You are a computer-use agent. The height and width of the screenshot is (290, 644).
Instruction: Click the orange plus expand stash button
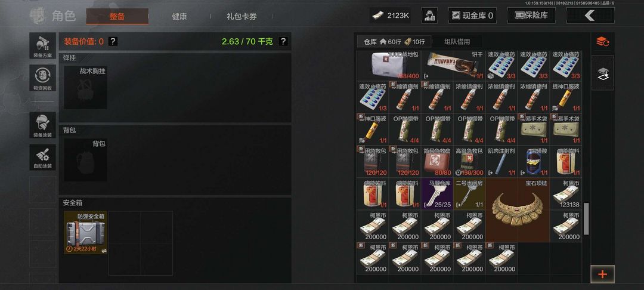coord(602,274)
